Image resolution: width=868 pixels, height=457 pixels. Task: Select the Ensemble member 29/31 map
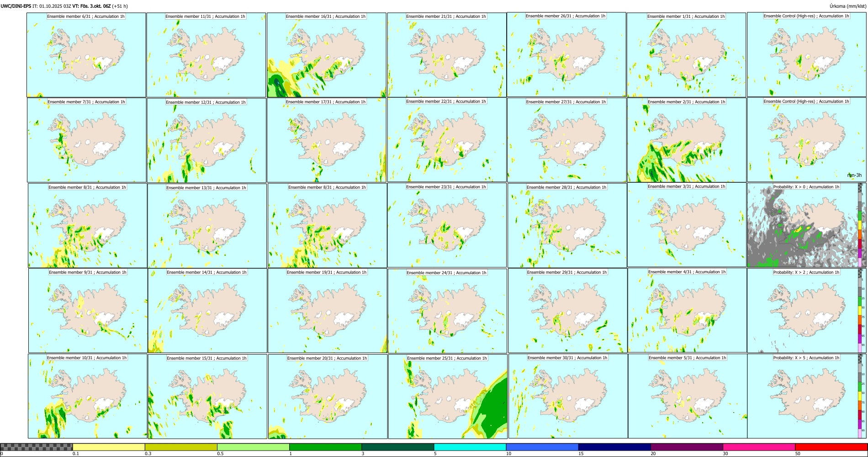point(567,311)
